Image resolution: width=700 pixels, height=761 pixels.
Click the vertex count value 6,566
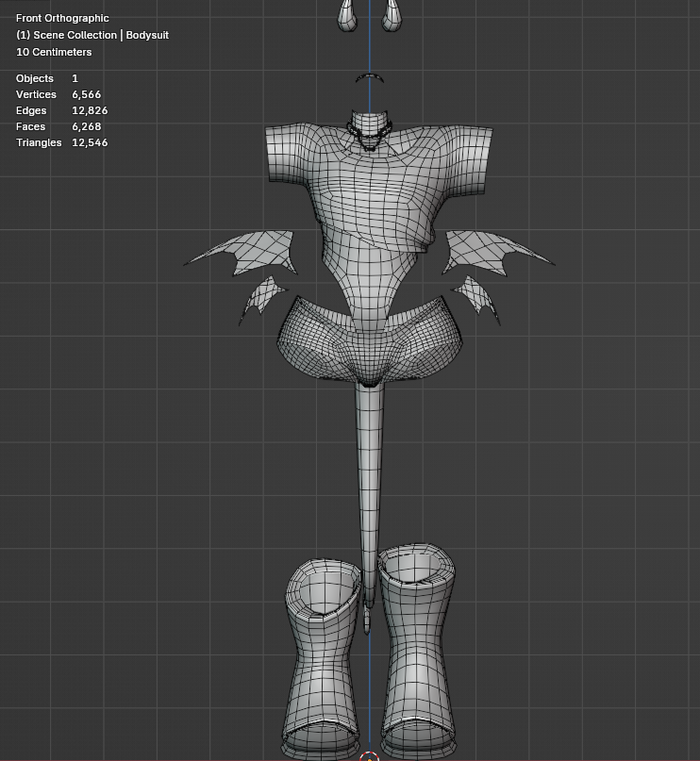(x=87, y=94)
